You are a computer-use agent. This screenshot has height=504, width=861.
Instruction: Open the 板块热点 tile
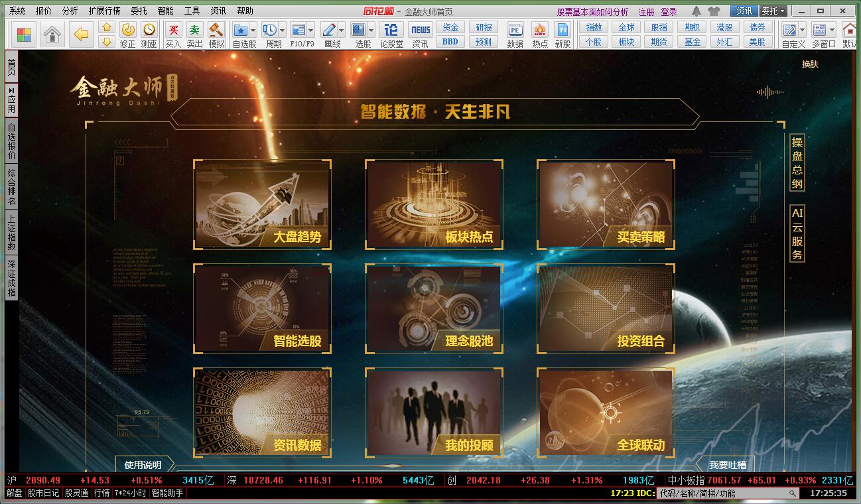coord(434,204)
